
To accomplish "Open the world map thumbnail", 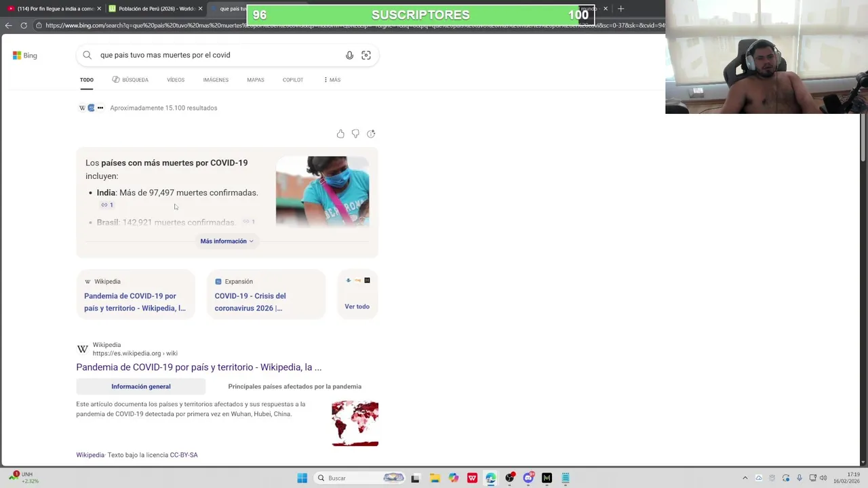I will pyautogui.click(x=355, y=424).
